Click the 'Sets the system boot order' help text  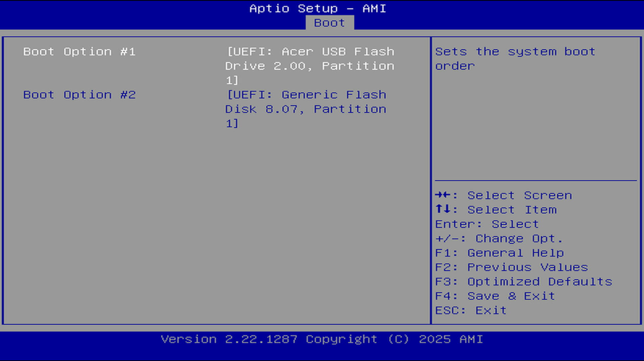pyautogui.click(x=515, y=58)
